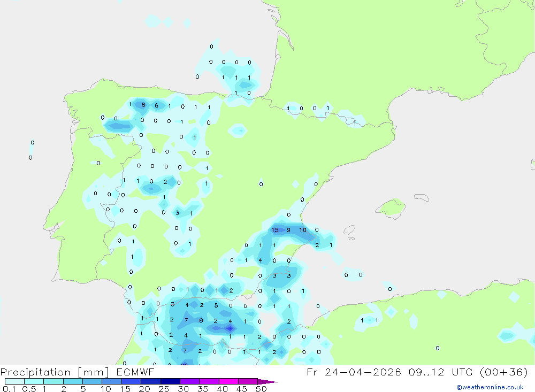Click the '35' legend scale label
This screenshot has height=392, width=535.
[203, 389]
